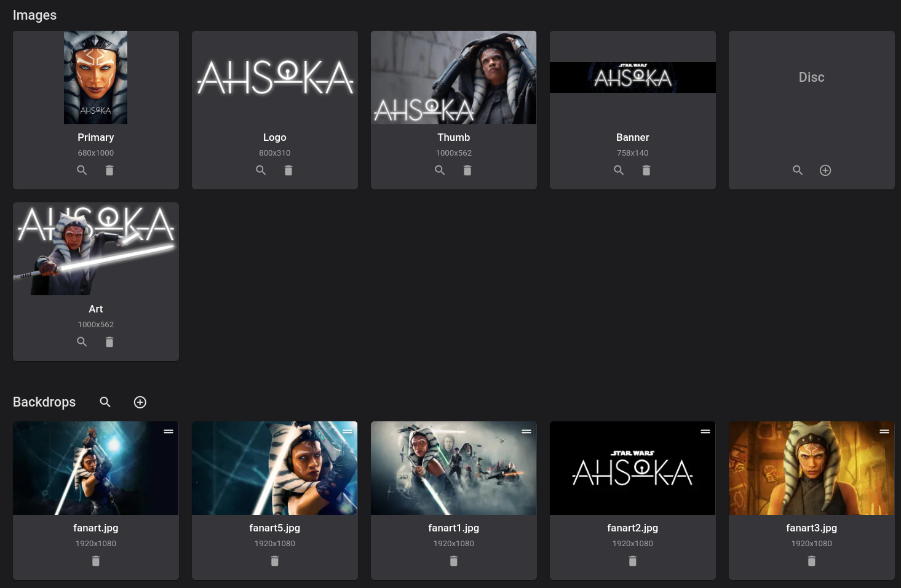Delete the Logo image
901x588 pixels.
point(288,170)
